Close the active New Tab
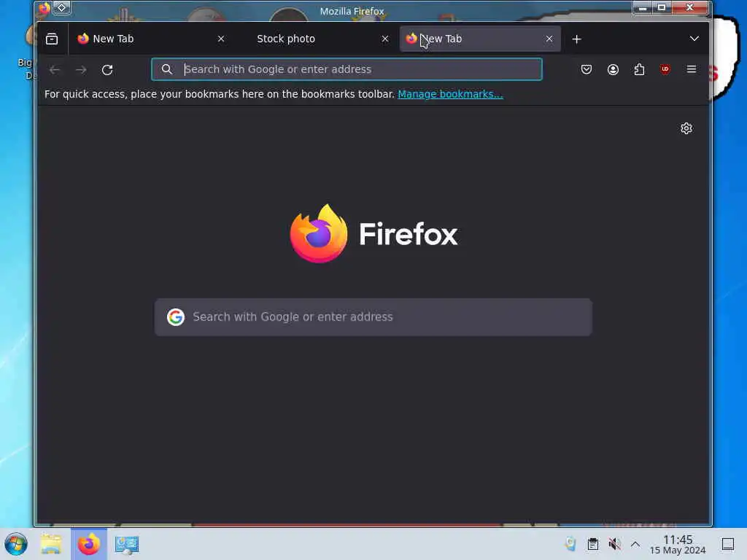747x560 pixels. pos(549,39)
